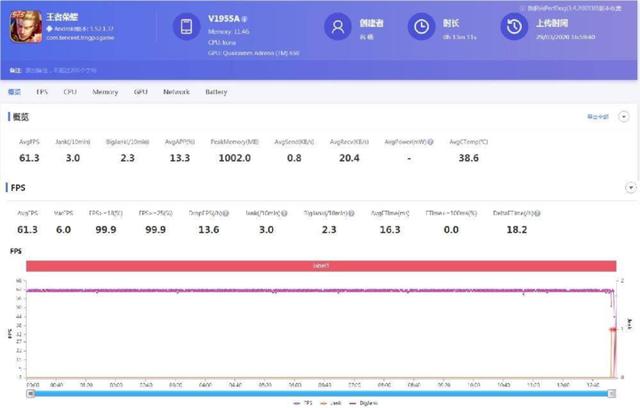This screenshot has height=408, width=640.
Task: Click the red label1 bar above chart
Action: point(321,266)
